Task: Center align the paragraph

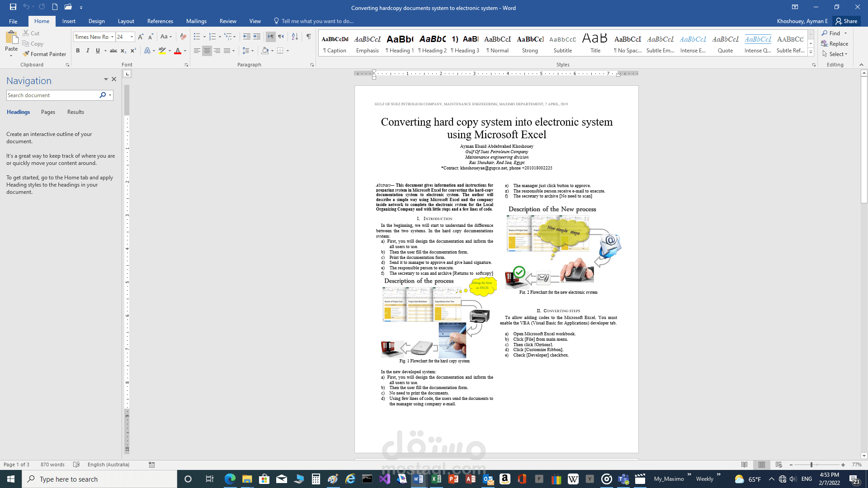Action: (x=207, y=51)
